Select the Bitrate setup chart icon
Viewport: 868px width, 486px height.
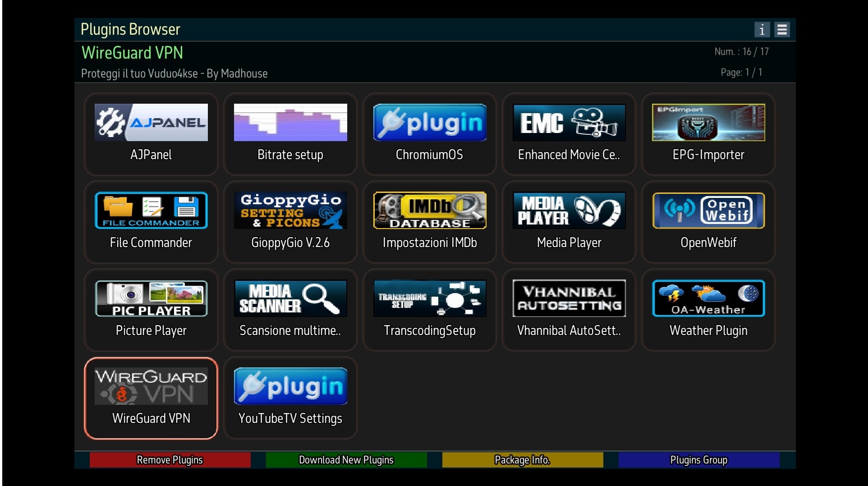point(290,123)
